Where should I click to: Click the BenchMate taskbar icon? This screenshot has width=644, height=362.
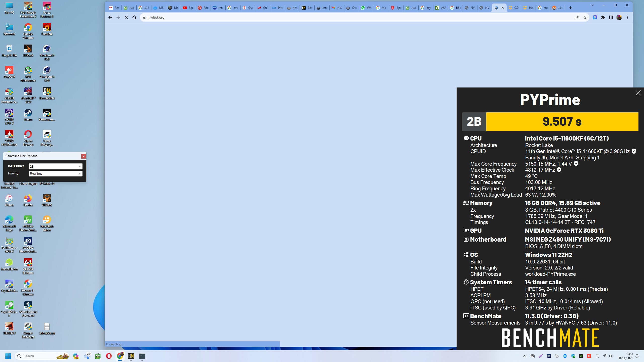(131, 356)
